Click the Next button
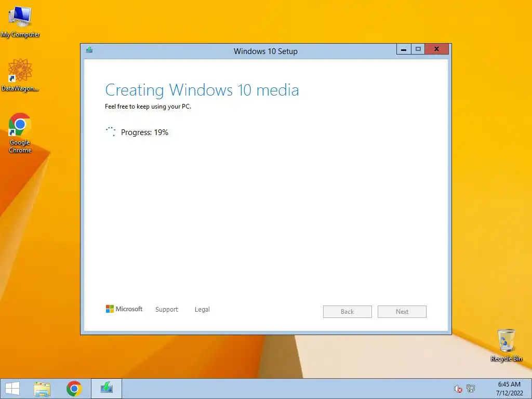Screen dimensions: 532x399 click(x=402, y=312)
